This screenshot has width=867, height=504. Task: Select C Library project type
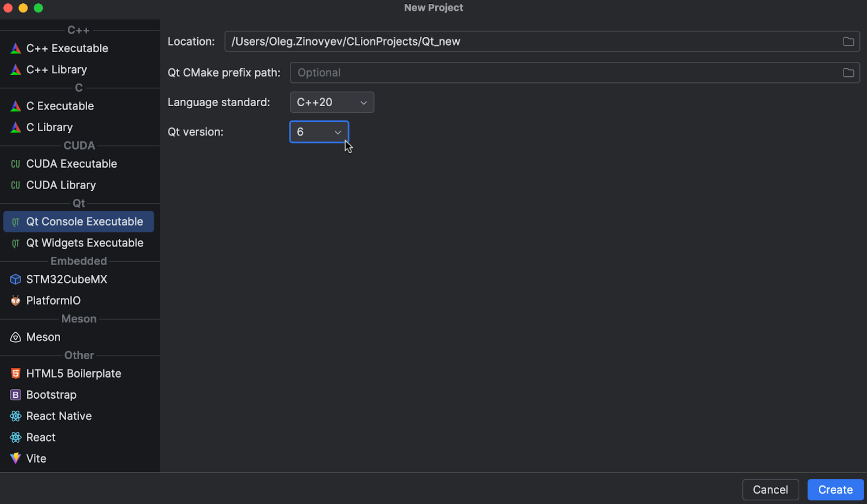coord(79,127)
